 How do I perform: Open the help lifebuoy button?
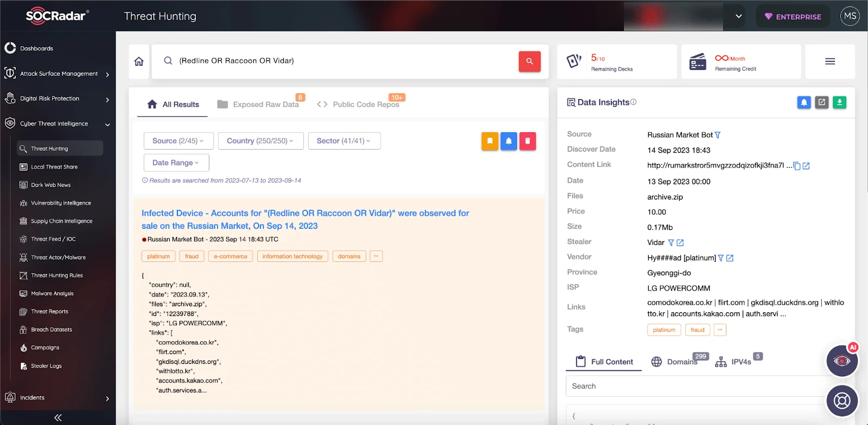842,401
